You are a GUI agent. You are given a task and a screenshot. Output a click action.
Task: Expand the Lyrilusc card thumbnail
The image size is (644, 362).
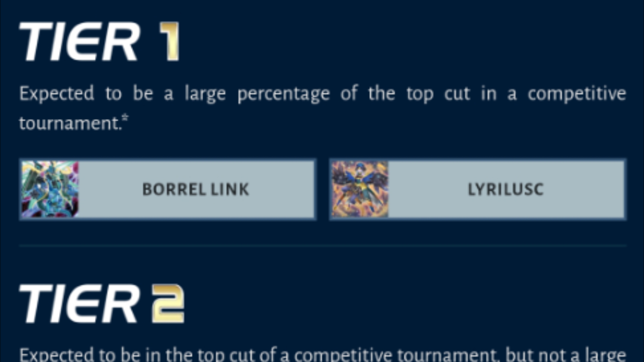tap(360, 189)
